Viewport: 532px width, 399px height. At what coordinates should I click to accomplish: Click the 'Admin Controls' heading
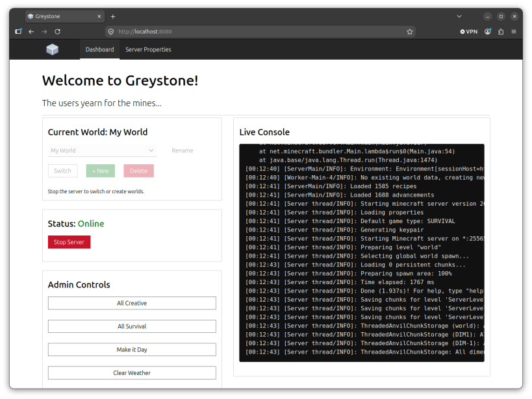click(79, 285)
